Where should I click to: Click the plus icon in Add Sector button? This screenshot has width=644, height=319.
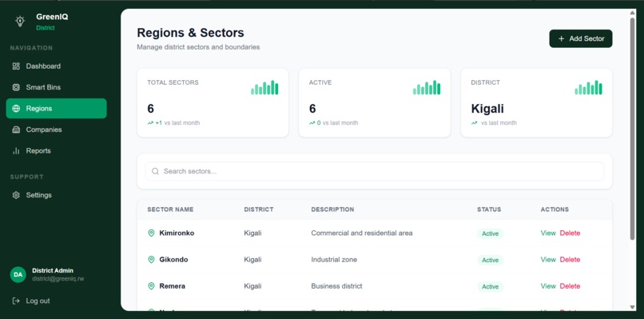(x=562, y=38)
